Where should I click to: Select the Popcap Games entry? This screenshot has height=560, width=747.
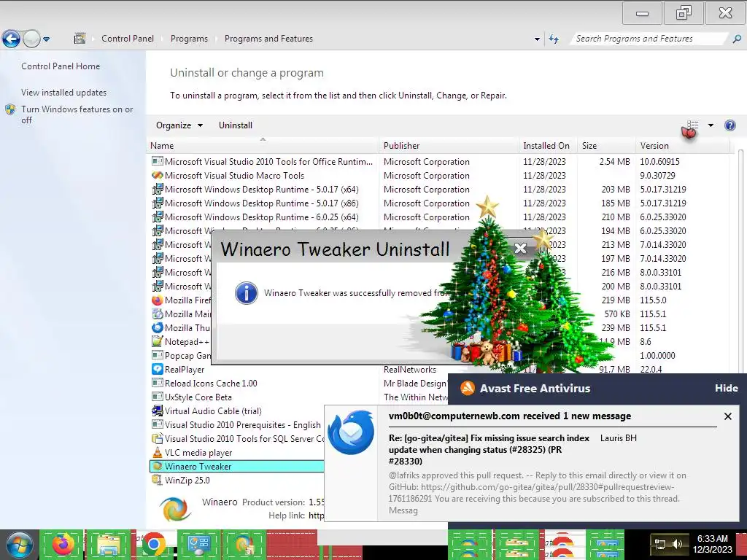click(x=187, y=356)
